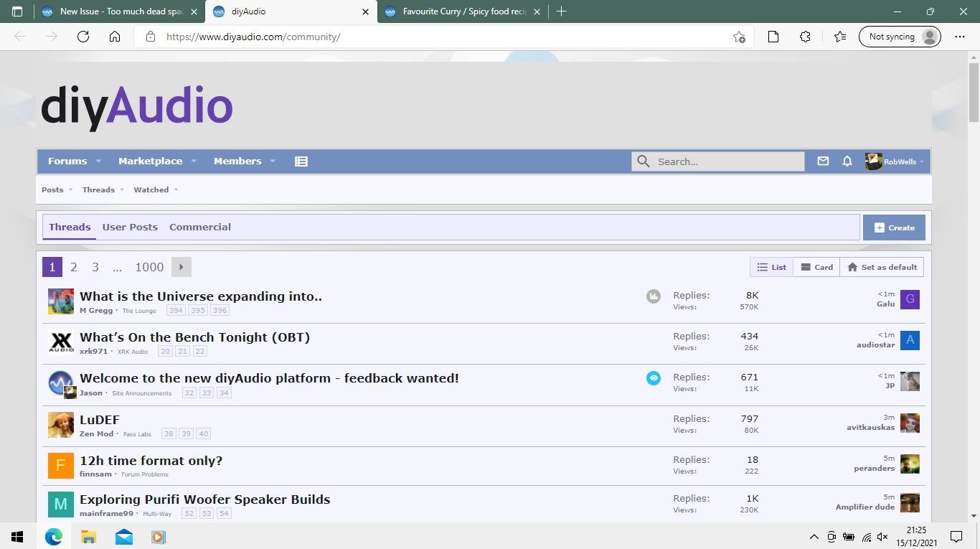Open 'Exploring Purifi Woofer Speaker Builds' thread

coord(205,499)
